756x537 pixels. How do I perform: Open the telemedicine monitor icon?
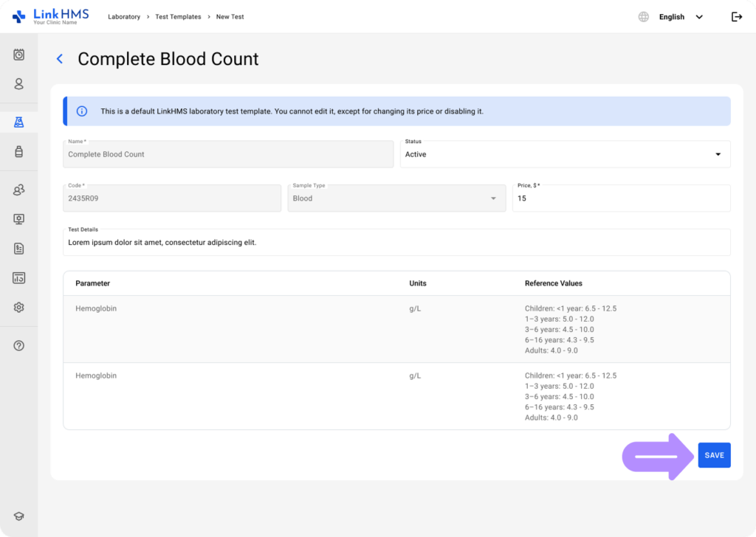click(x=18, y=219)
